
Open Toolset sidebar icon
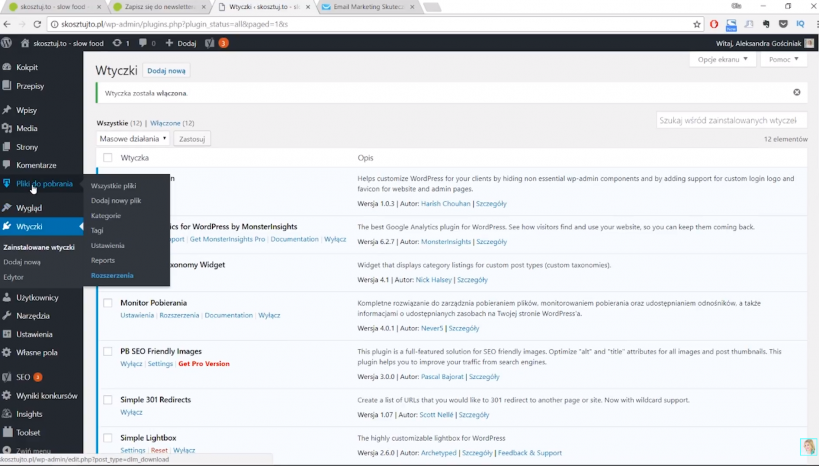click(7, 432)
